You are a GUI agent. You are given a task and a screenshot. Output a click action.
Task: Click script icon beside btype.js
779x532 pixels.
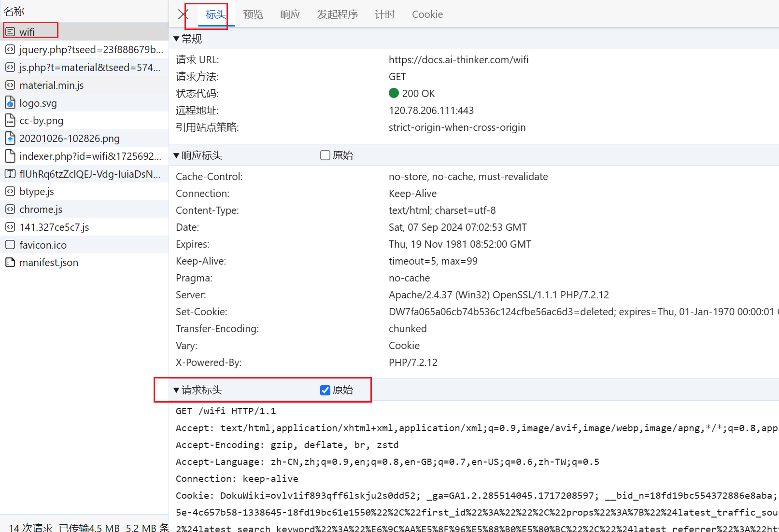pos(10,192)
